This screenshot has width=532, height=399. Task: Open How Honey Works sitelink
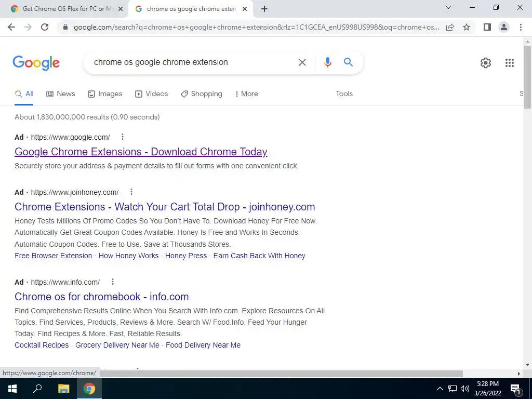(x=129, y=256)
